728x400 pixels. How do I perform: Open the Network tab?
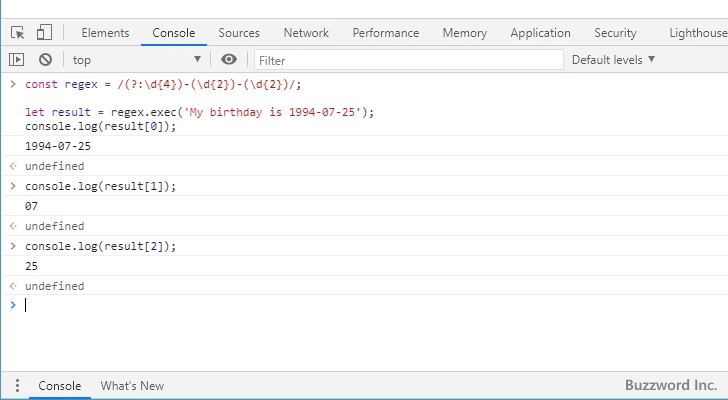(x=306, y=33)
